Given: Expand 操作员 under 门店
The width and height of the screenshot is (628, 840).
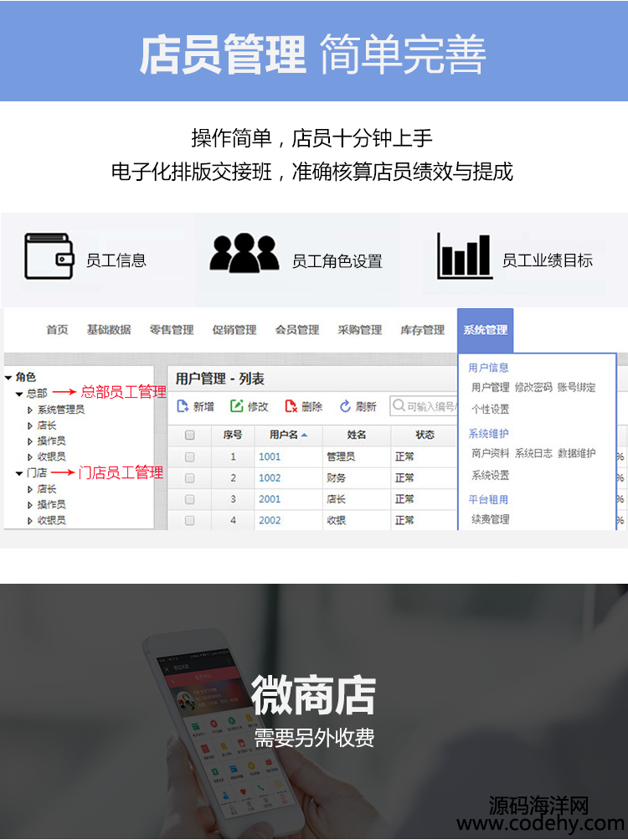Looking at the screenshot, I should (30, 505).
